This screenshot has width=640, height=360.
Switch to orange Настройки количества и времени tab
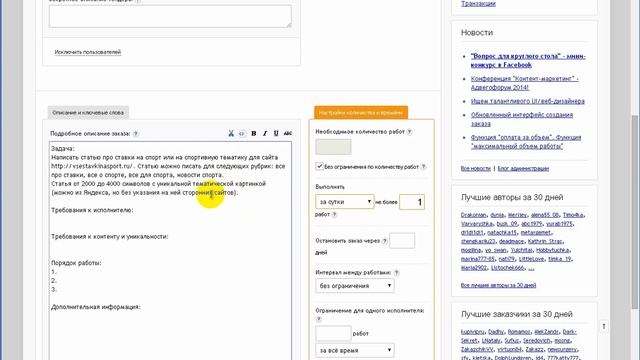361,113
